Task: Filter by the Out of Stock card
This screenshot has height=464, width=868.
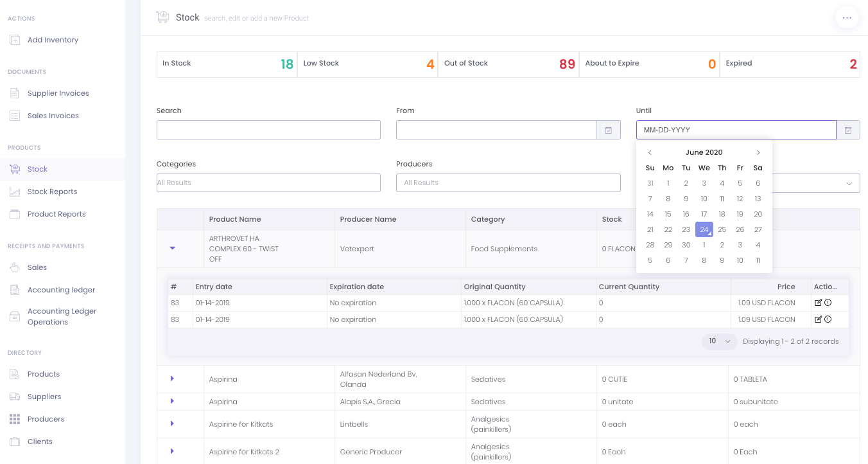Action: point(508,64)
